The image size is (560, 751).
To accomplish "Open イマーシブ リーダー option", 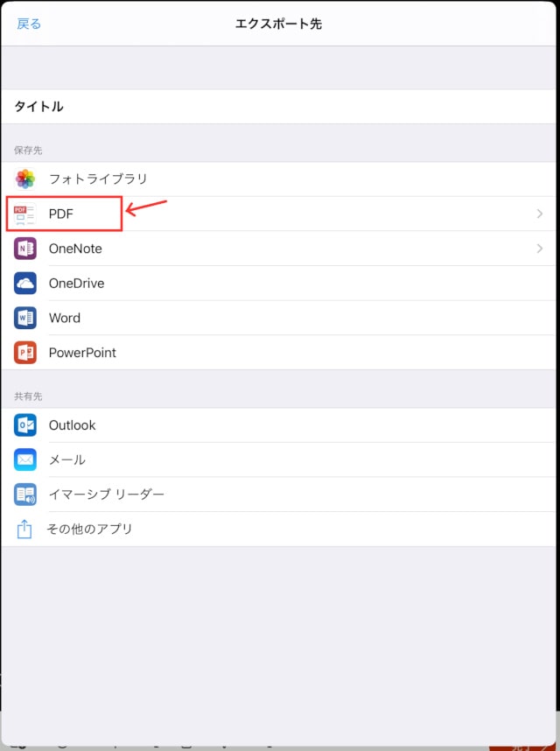I will click(x=106, y=495).
